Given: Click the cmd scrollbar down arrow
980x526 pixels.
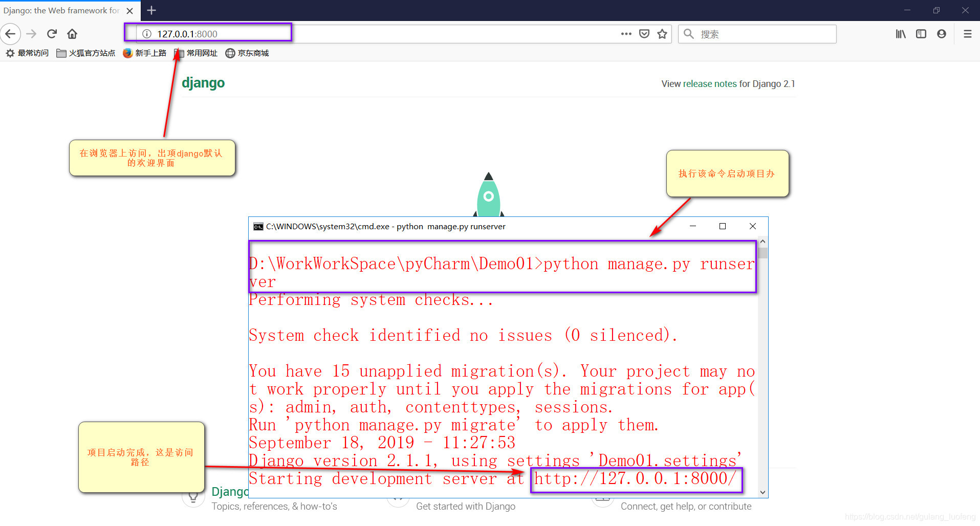Looking at the screenshot, I should pyautogui.click(x=763, y=493).
